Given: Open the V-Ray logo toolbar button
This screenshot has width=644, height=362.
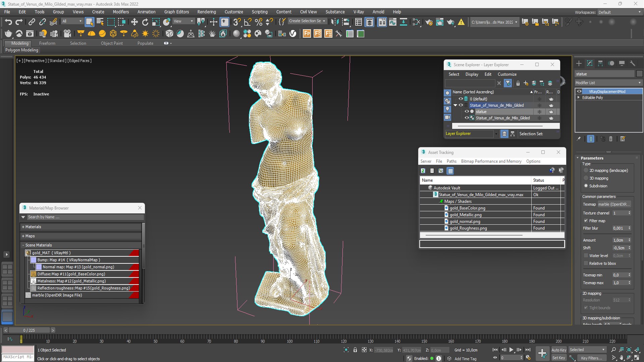Looking at the screenshot, I should [293, 34].
